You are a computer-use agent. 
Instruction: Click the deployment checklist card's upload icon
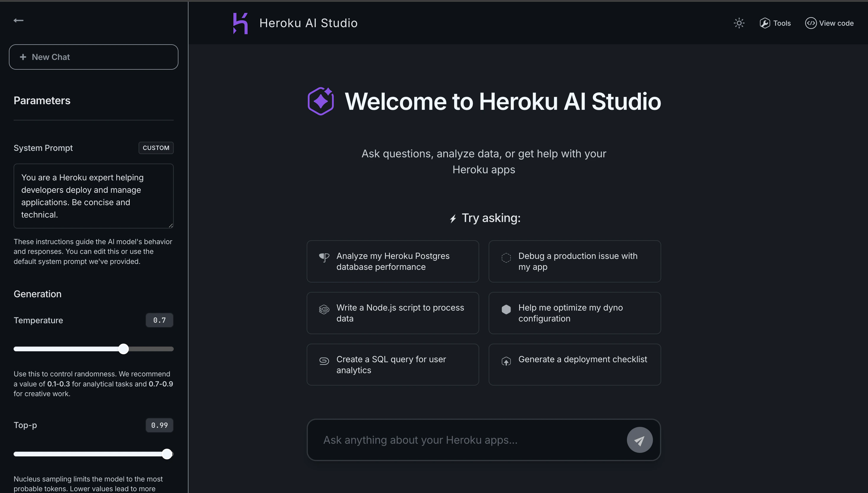pos(506,361)
